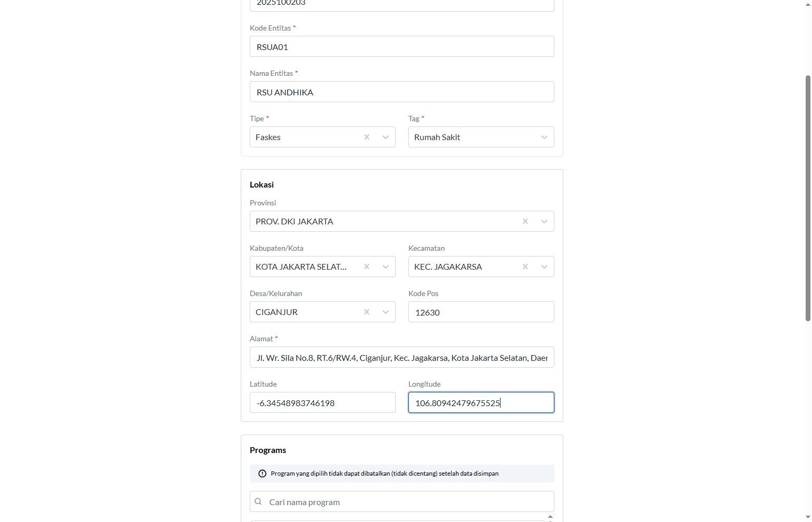This screenshot has width=812, height=522.
Task: Expand the Tag Rumah Sakit dropdown
Action: 544,137
